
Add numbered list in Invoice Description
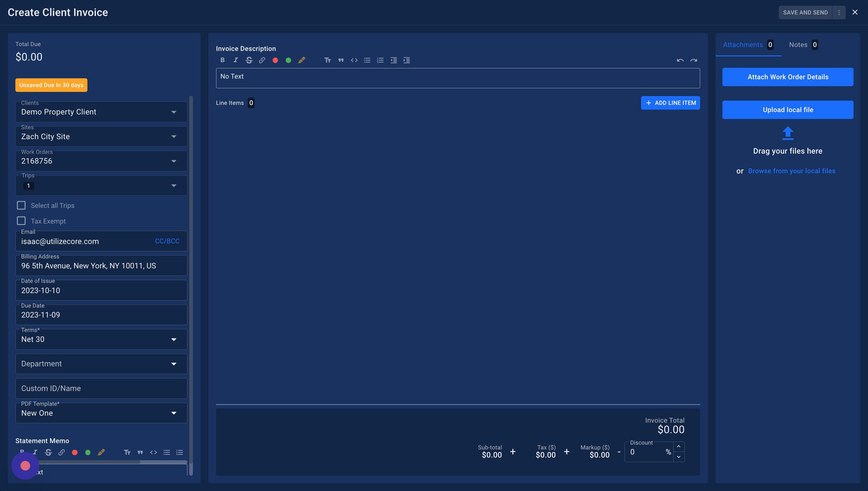(380, 60)
